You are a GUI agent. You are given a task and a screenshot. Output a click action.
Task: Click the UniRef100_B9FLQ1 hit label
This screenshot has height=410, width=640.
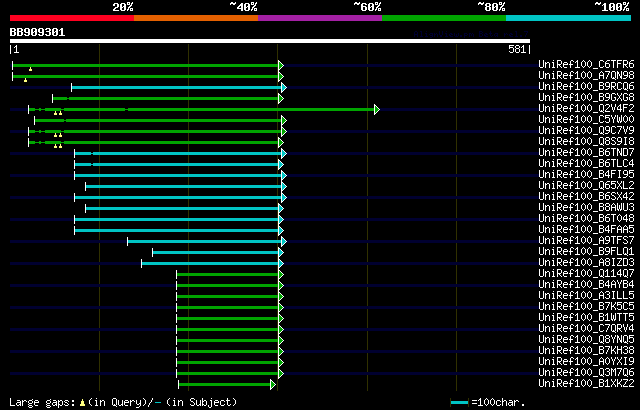[x=587, y=252]
